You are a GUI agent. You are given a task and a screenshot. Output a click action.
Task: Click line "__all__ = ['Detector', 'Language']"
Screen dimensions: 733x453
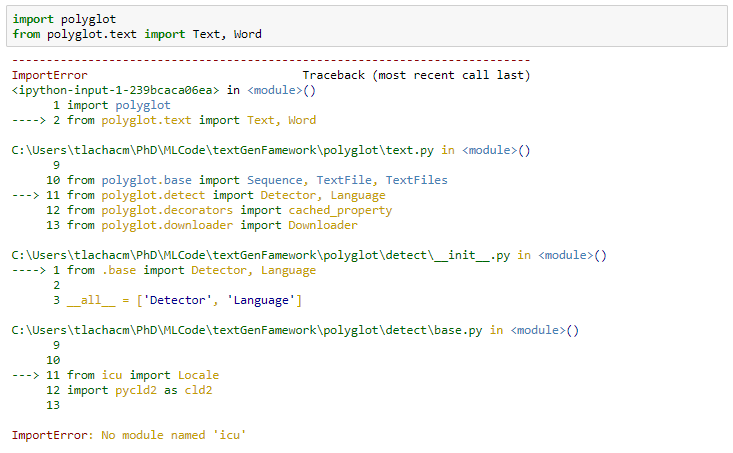click(x=185, y=300)
